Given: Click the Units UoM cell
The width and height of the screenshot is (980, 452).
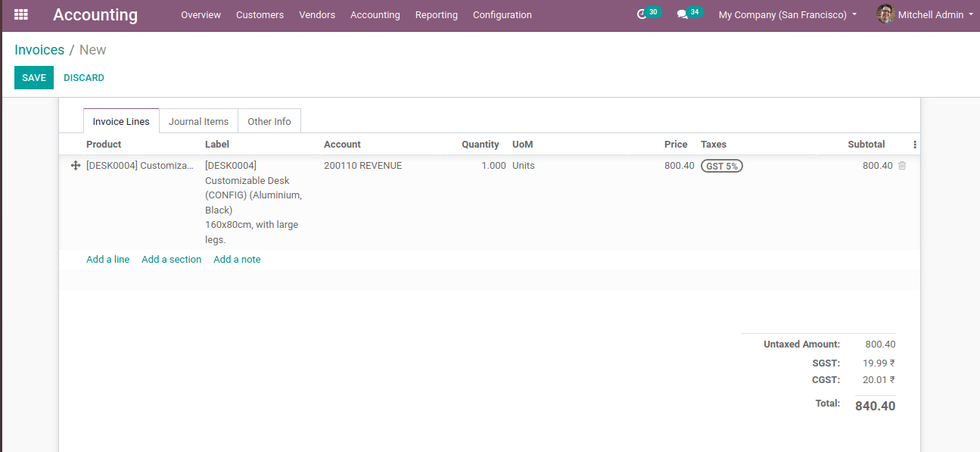Looking at the screenshot, I should [x=524, y=166].
